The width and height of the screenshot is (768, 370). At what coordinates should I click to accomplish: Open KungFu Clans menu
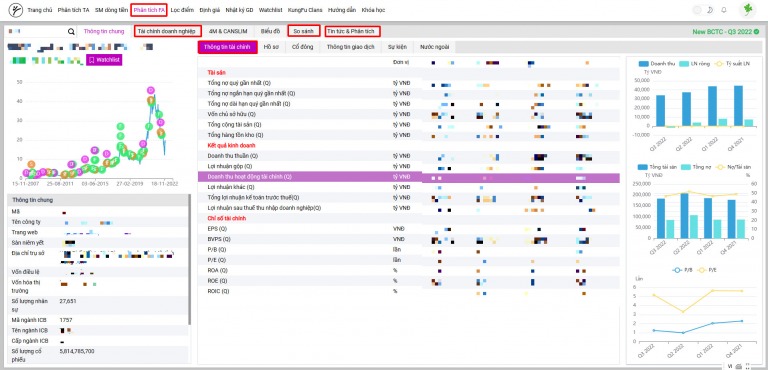(x=305, y=10)
